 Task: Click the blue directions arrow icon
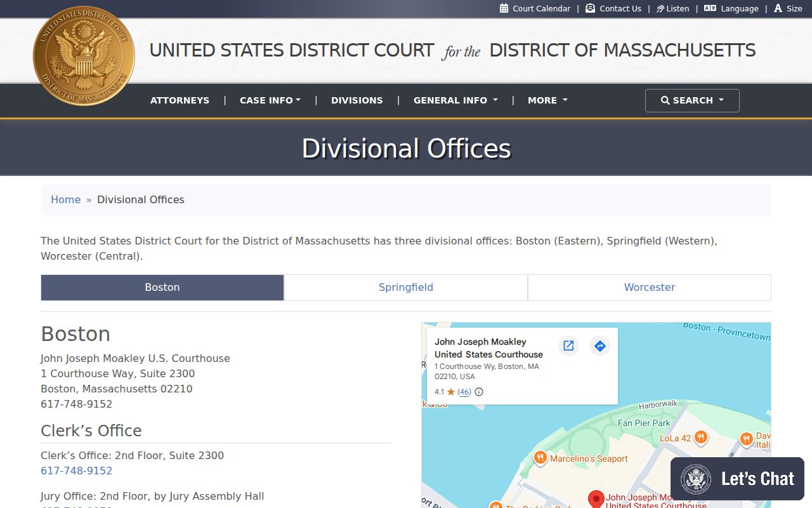pyautogui.click(x=599, y=345)
